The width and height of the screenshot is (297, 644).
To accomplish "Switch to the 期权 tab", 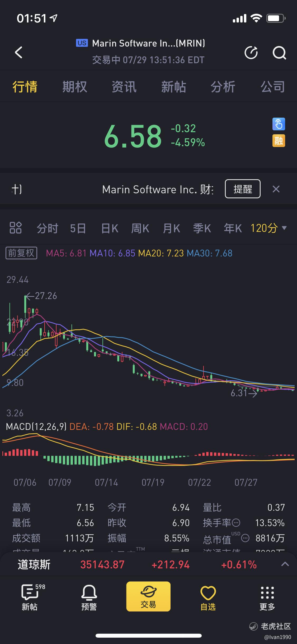I will click(x=75, y=87).
